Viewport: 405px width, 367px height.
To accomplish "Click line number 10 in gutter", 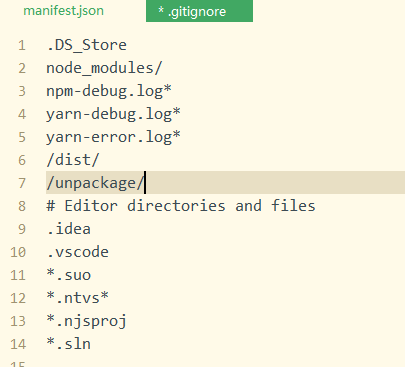I will [x=18, y=252].
